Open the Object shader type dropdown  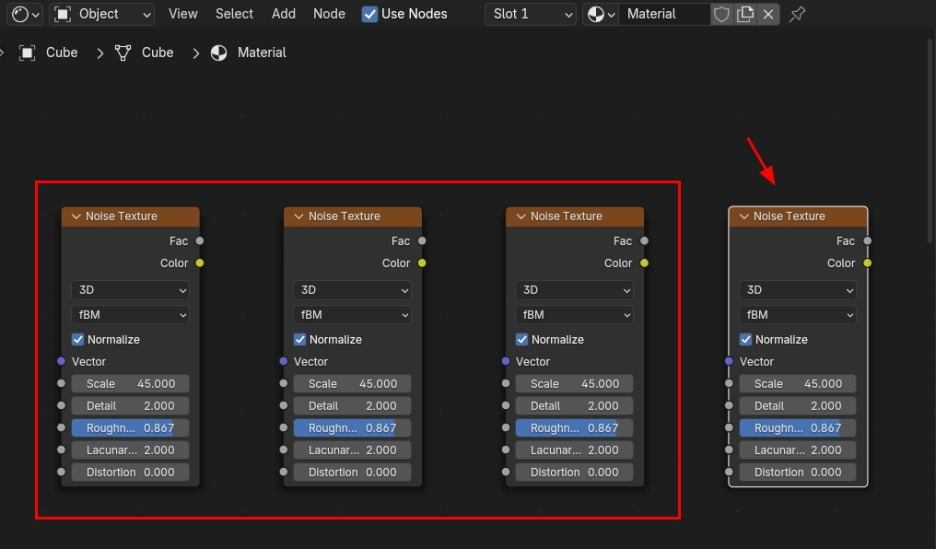click(102, 14)
